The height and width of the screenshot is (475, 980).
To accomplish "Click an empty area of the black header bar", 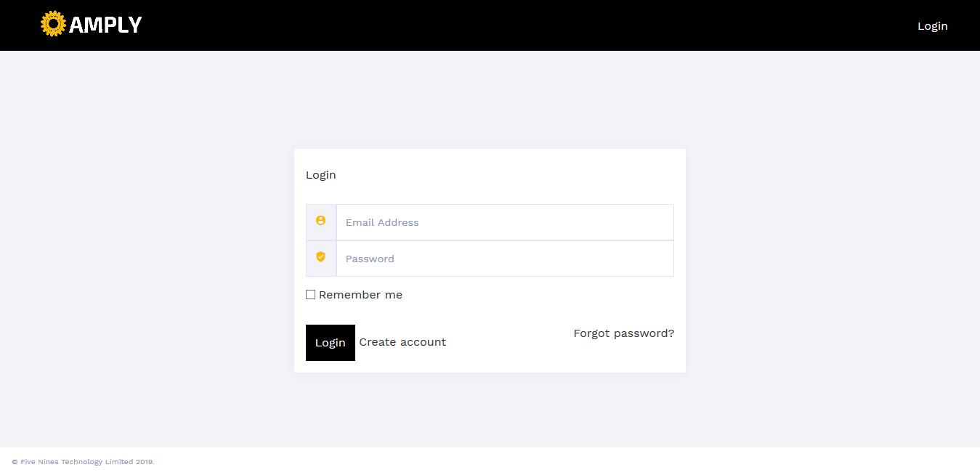I will point(509,25).
